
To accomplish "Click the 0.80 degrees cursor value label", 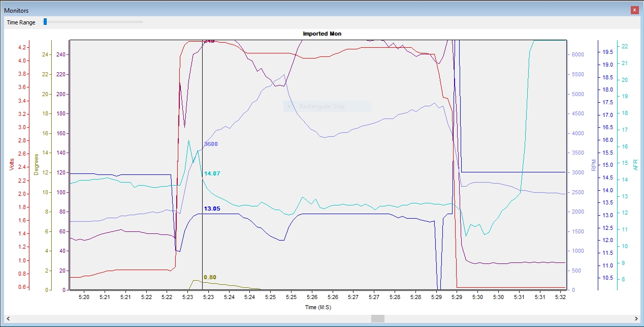I will pos(210,277).
